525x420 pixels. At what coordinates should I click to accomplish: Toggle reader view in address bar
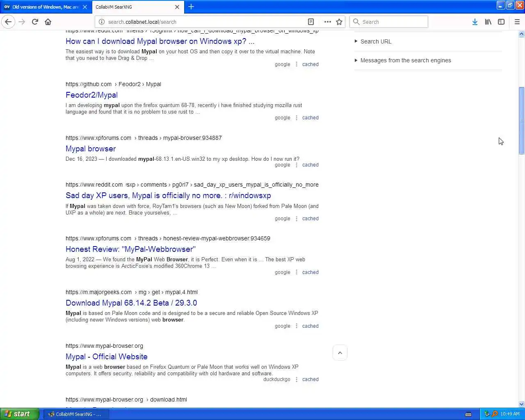click(311, 22)
